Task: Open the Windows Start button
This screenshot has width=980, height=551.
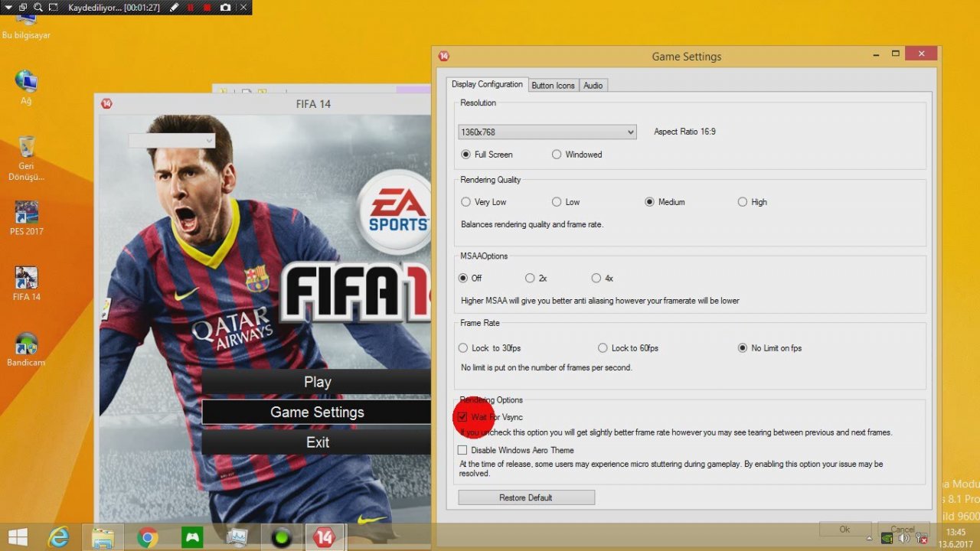Action: point(18,537)
